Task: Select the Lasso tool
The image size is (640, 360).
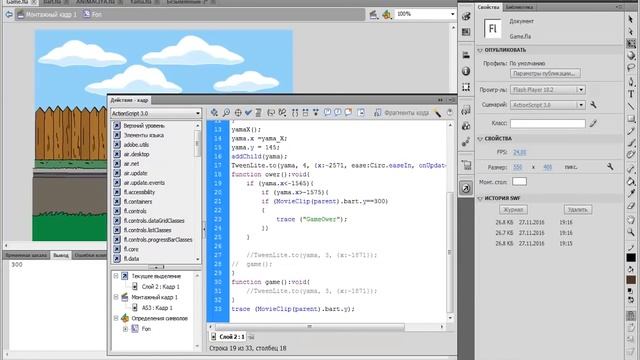Action: [x=631, y=67]
